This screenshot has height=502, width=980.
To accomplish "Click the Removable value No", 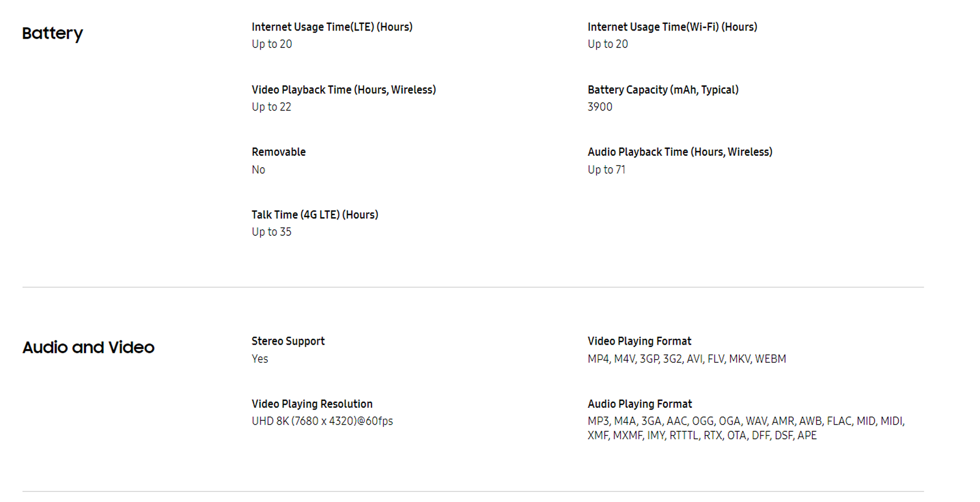I will 259,170.
